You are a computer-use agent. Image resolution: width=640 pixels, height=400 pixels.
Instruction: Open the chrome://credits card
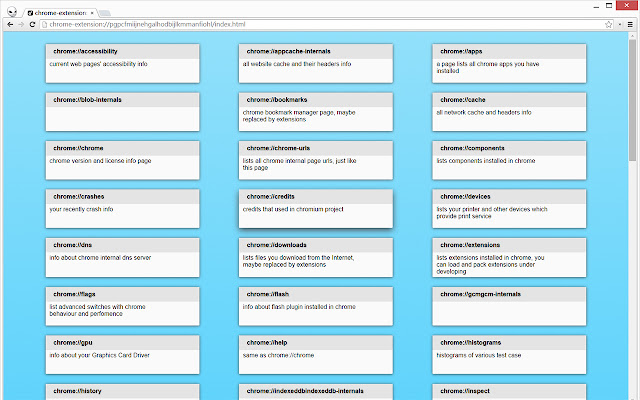pyautogui.click(x=316, y=209)
